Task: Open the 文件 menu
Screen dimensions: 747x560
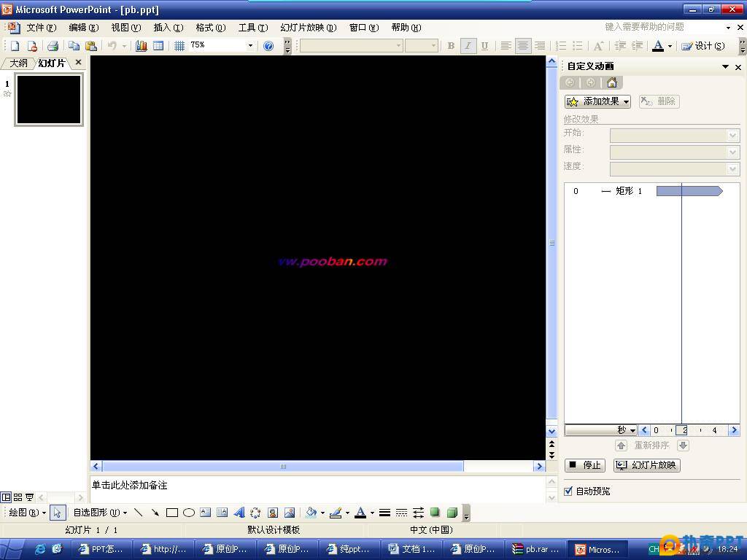Action: coord(42,28)
